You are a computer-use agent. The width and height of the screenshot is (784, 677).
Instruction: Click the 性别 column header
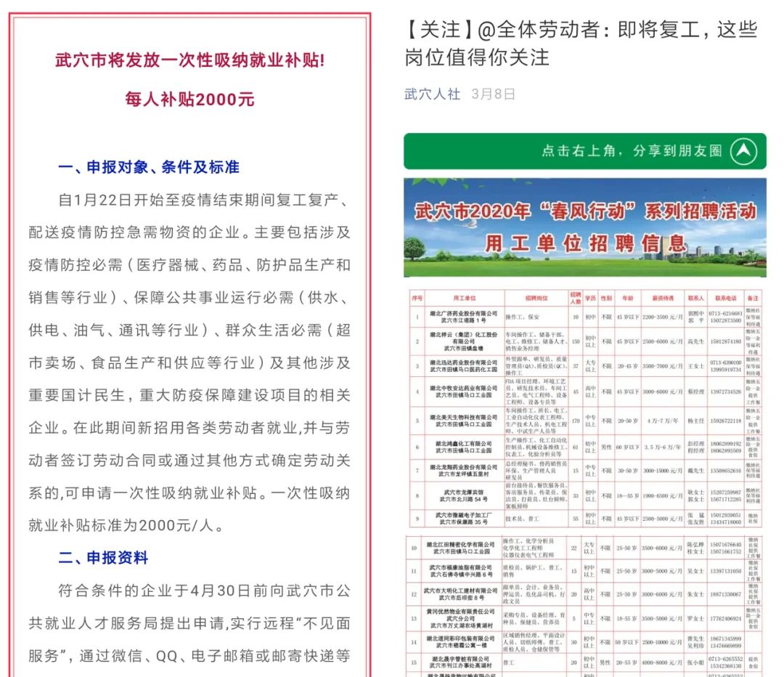click(x=606, y=299)
